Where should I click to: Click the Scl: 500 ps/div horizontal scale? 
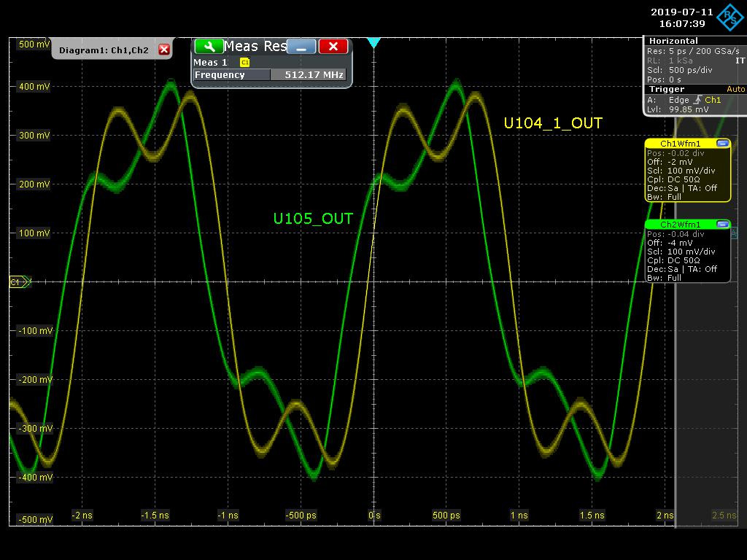coord(679,70)
